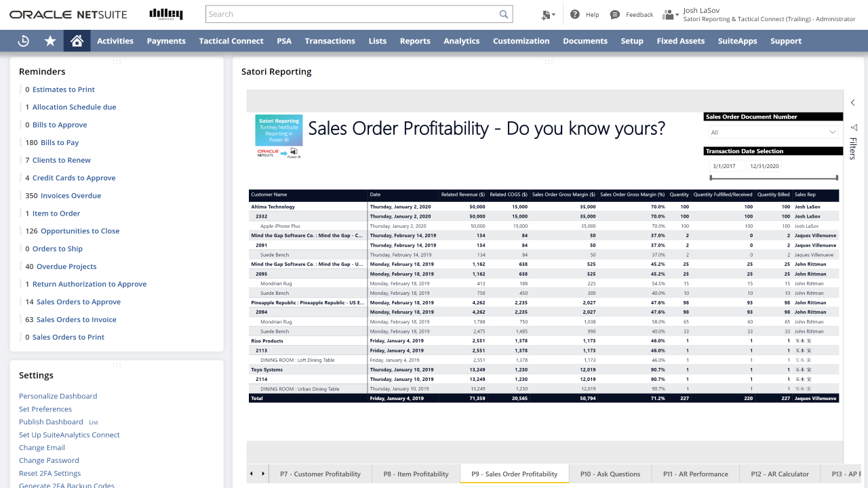Open the Create New icon menu
This screenshot has width=868, height=488.
[549, 14]
